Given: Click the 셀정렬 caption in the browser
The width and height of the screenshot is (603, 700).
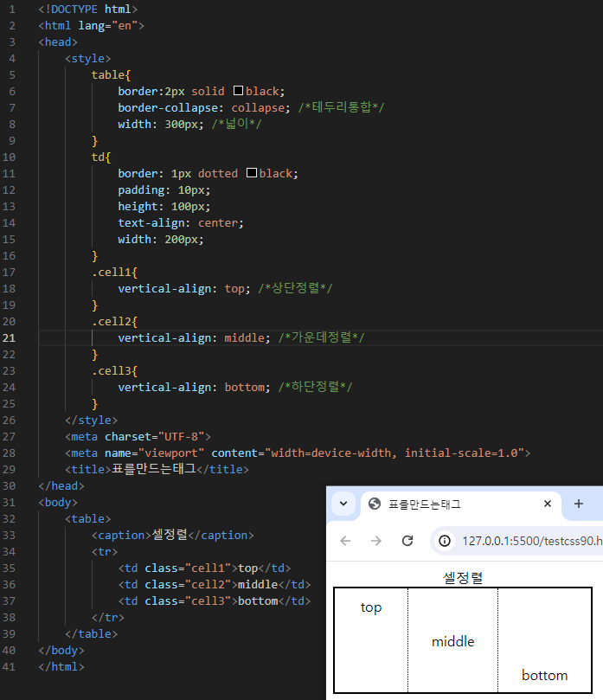Looking at the screenshot, I should (463, 578).
